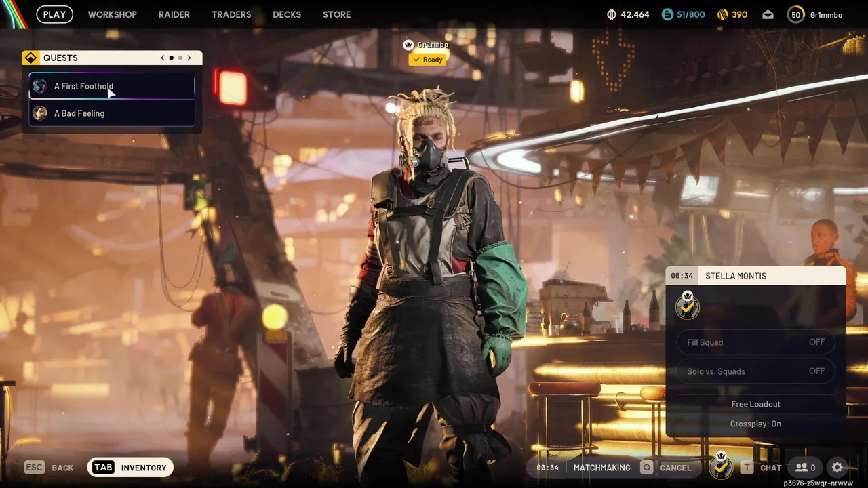Click the 00:34 timer in map panel
Viewport: 868px width, 488px height.
(682, 276)
